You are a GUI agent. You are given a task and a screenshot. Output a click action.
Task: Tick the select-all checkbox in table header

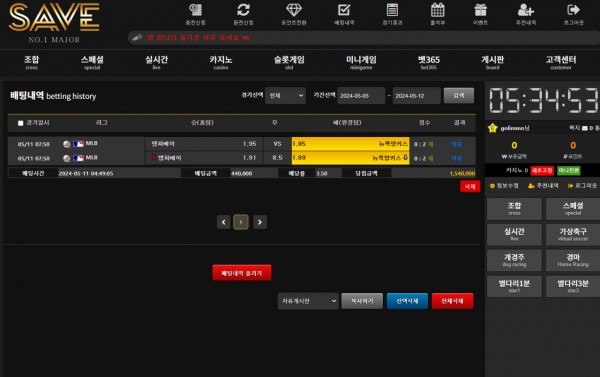21,123
